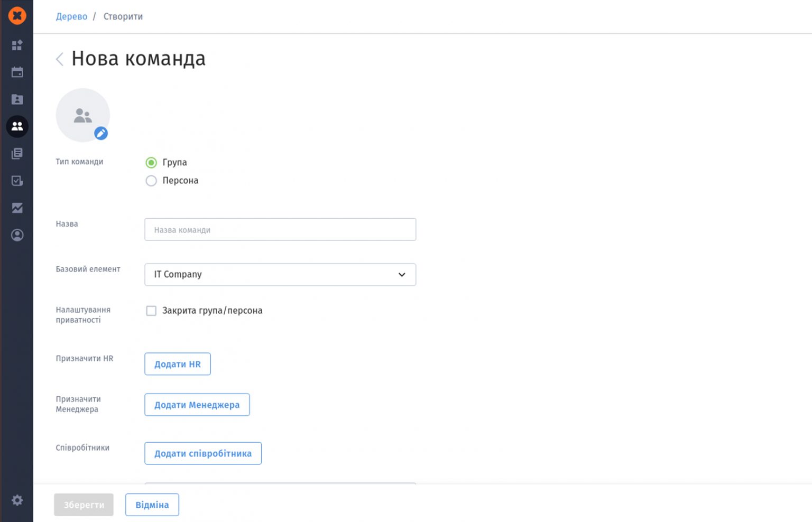Open the employee directory icon

pos(17,99)
